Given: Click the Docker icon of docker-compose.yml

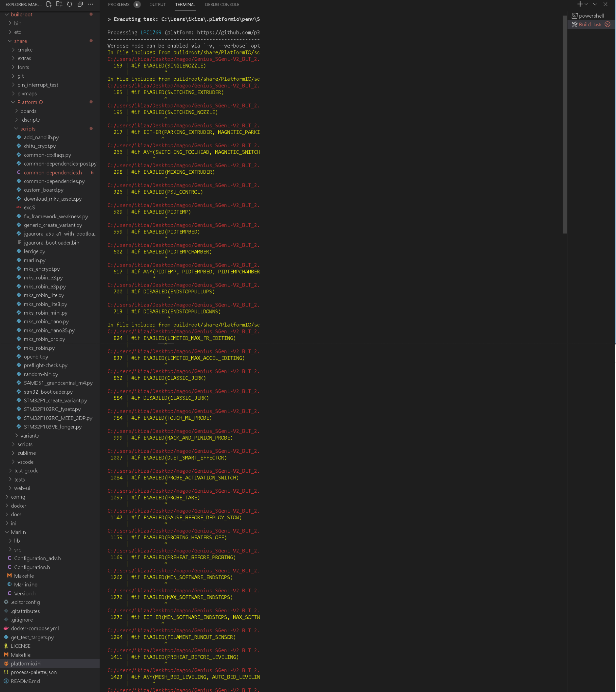Looking at the screenshot, I should (6, 629).
